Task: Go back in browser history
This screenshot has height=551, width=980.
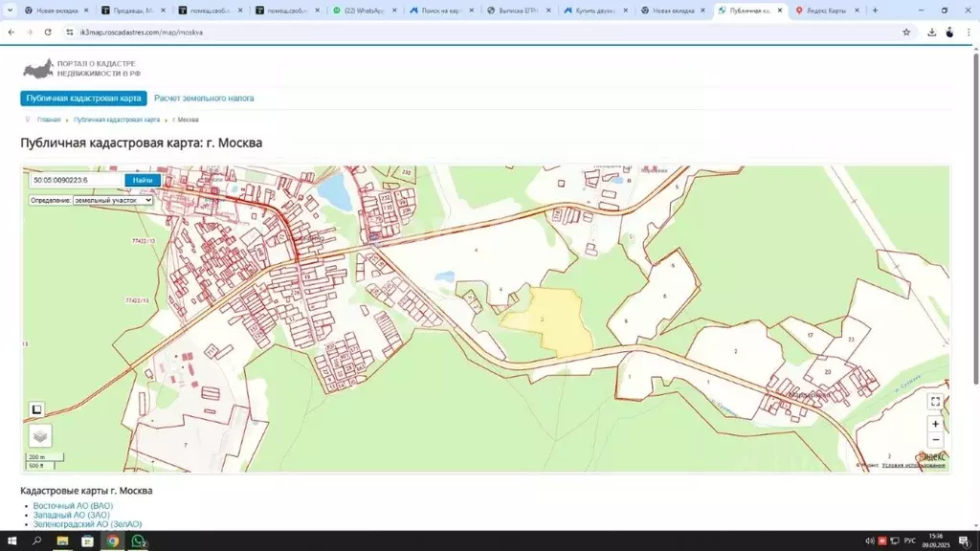Action: click(11, 32)
